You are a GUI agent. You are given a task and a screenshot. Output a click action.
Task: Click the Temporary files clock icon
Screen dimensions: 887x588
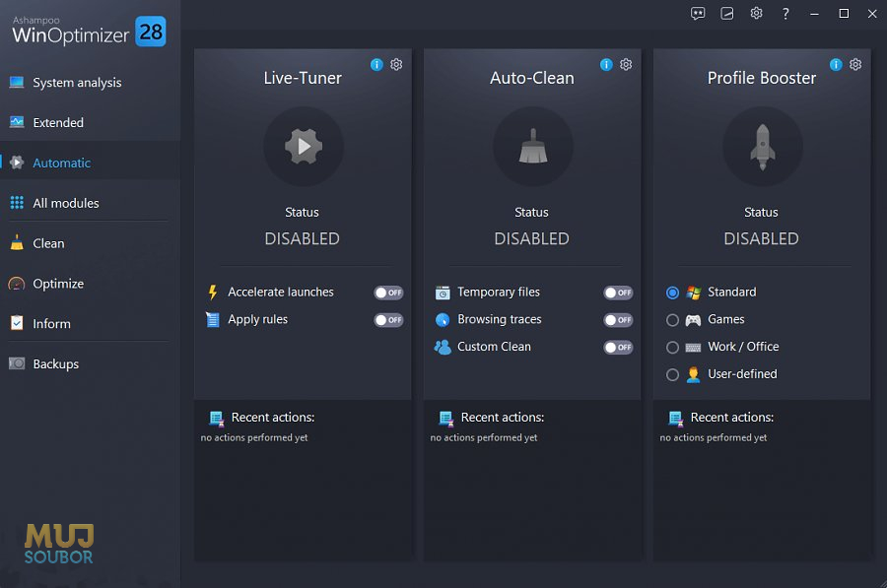coord(443,293)
